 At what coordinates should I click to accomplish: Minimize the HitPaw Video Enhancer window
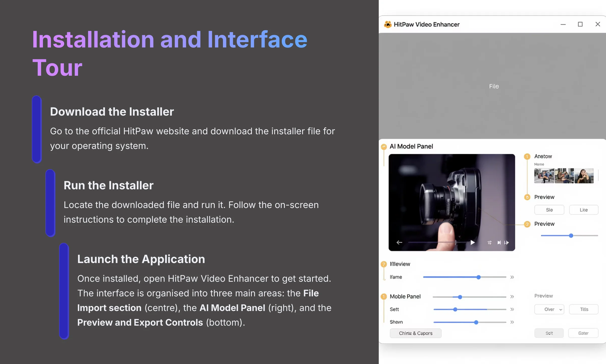point(563,24)
